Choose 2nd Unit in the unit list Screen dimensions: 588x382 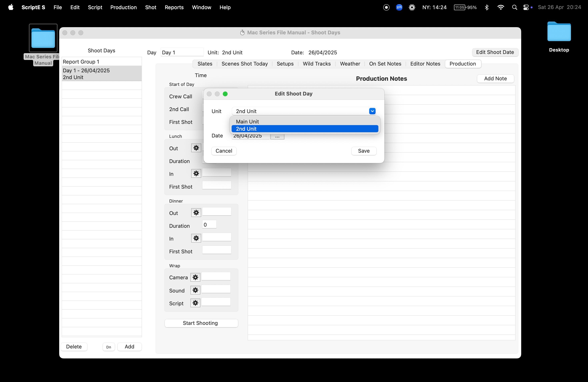tap(304, 129)
